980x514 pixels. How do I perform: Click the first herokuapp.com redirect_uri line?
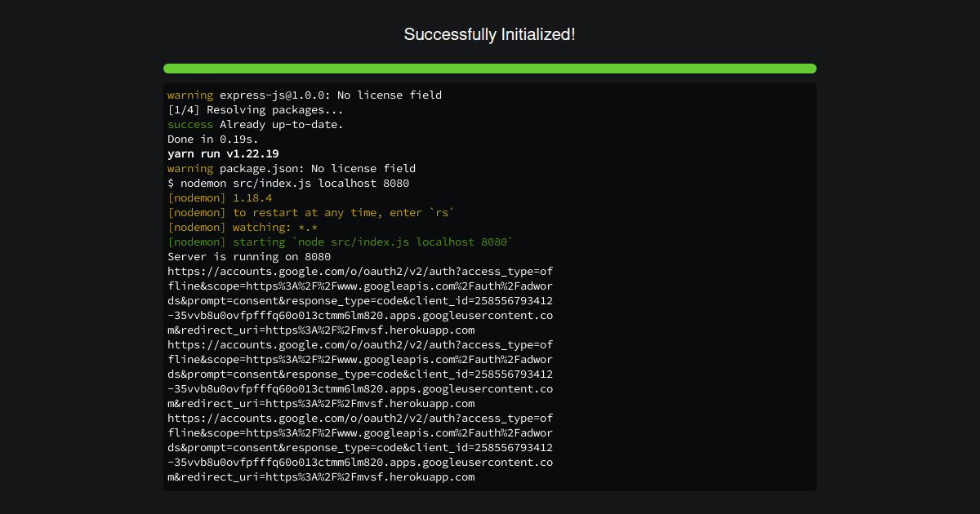321,330
